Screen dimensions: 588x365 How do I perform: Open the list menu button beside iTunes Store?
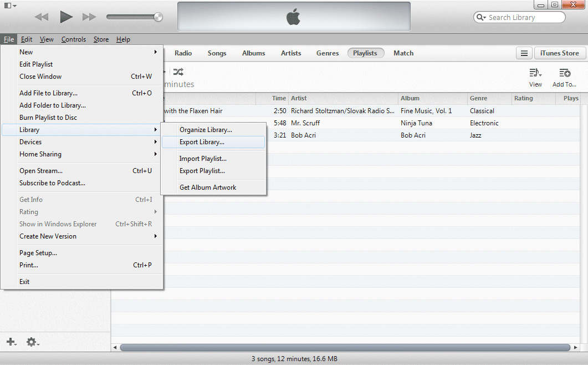524,53
